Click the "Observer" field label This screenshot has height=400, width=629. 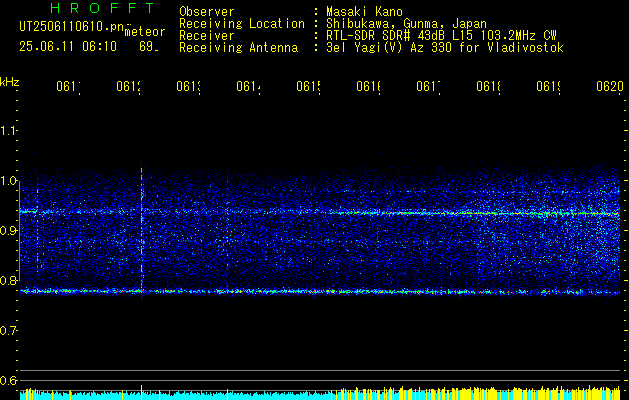[x=207, y=11]
